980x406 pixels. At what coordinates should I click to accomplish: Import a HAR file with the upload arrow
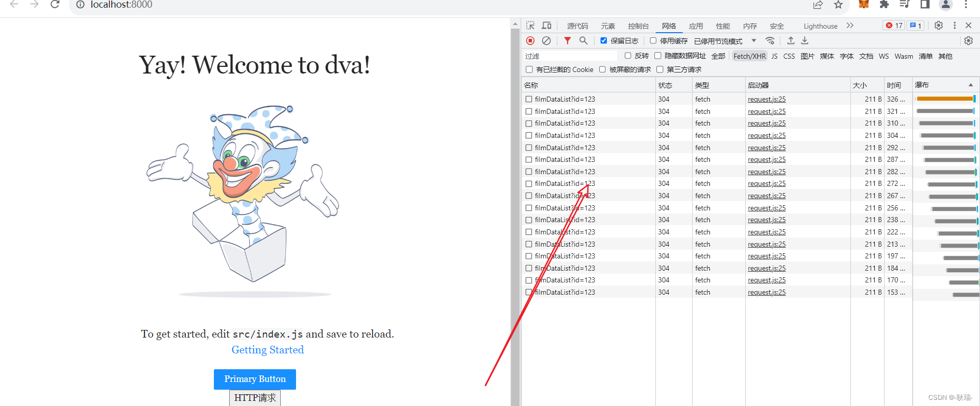(791, 40)
